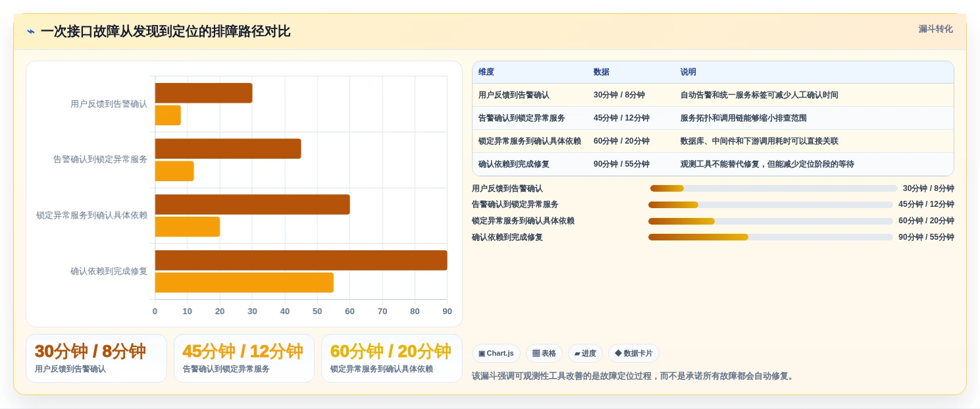Click the 漏斗转化 label in header
Image resolution: width=980 pixels, height=409 pixels.
click(x=935, y=29)
